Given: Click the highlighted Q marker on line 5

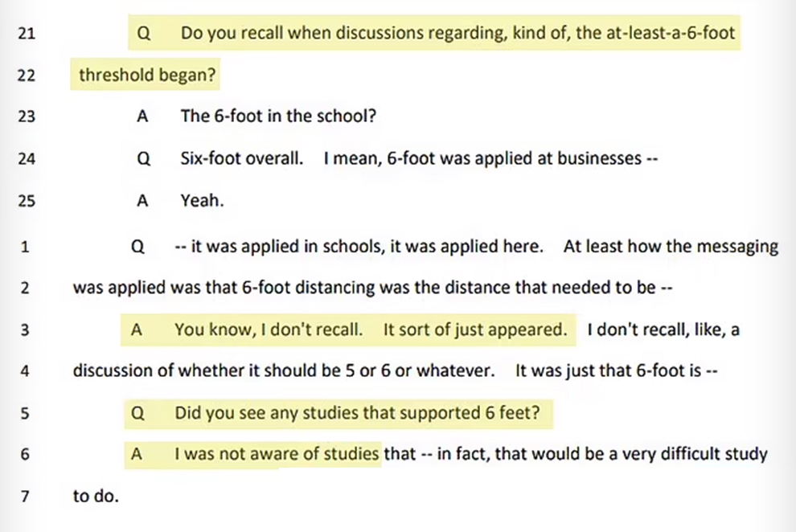Looking at the screenshot, I should tap(137, 414).
